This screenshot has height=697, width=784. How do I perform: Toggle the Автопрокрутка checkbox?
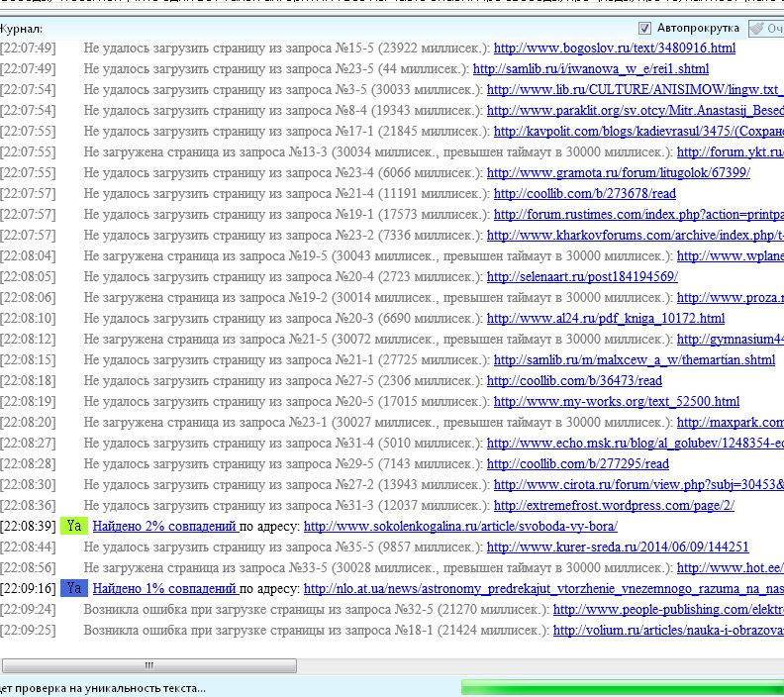click(x=645, y=29)
